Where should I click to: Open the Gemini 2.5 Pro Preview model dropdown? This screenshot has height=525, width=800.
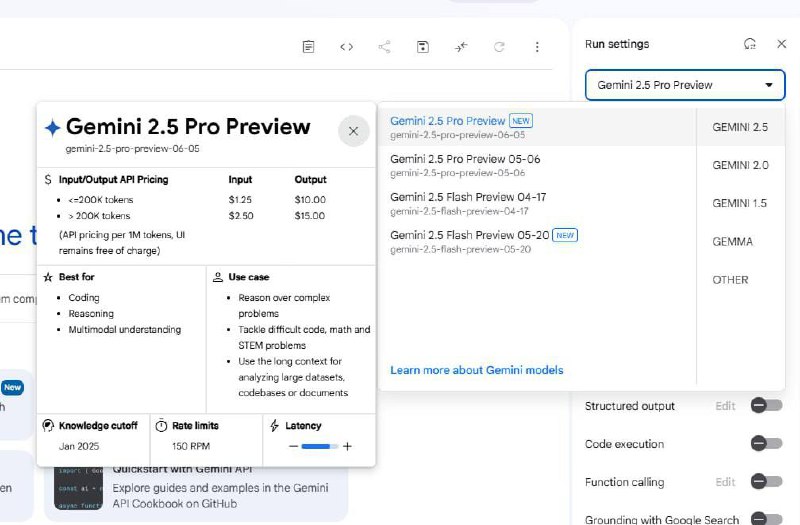[x=685, y=85]
